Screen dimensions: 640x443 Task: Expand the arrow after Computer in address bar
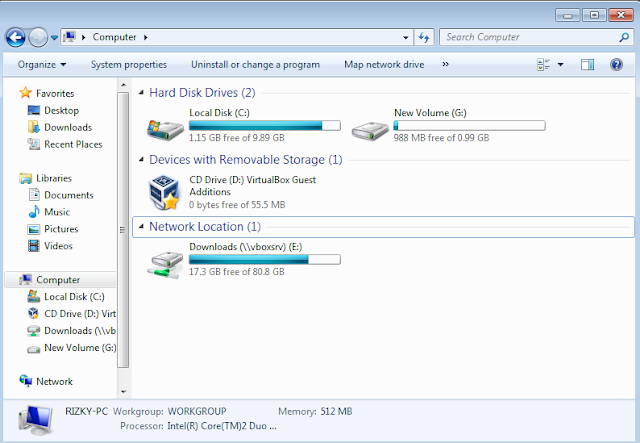point(146,37)
